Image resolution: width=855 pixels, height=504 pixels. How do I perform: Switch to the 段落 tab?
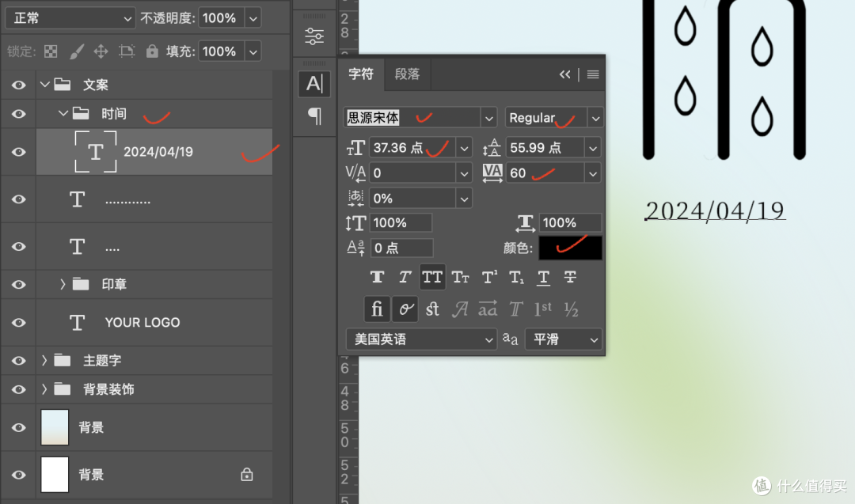point(407,74)
